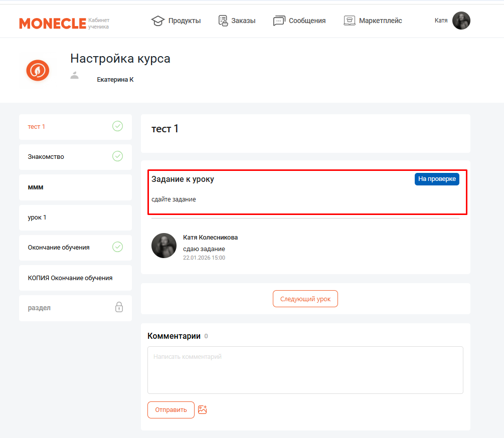
Task: Click the На проверке status badge
Action: pyautogui.click(x=437, y=179)
